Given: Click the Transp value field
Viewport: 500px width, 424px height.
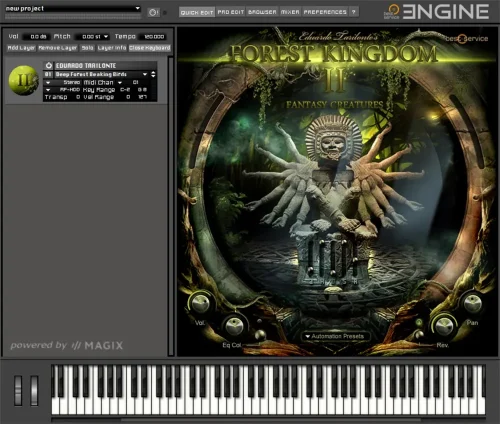Looking at the screenshot, I should pos(77,97).
